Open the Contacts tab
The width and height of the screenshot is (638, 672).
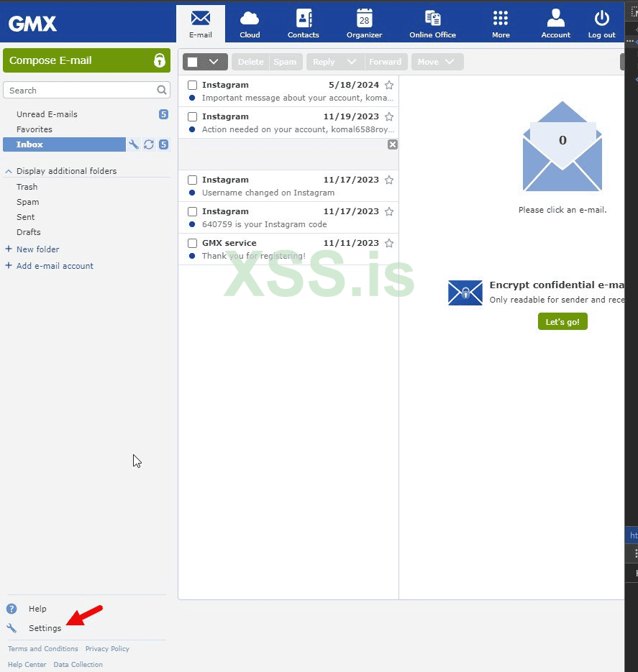[x=303, y=24]
